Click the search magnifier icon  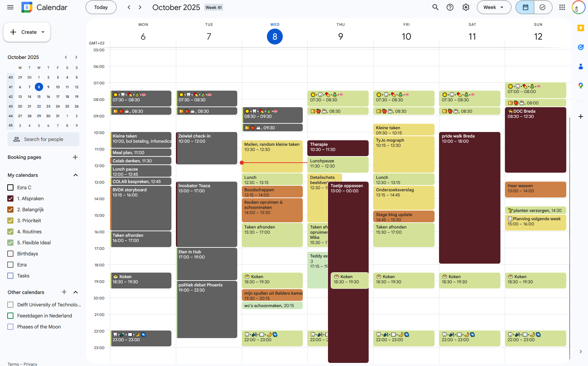pos(436,7)
